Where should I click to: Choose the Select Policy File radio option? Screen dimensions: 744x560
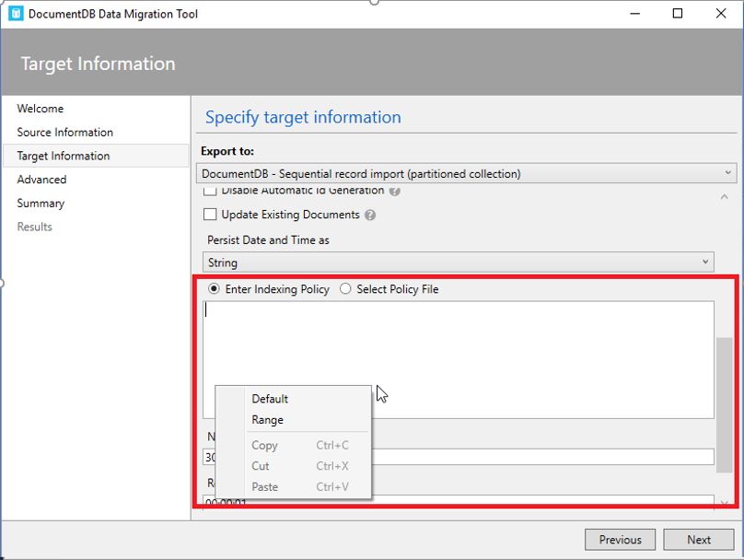pyautogui.click(x=345, y=288)
